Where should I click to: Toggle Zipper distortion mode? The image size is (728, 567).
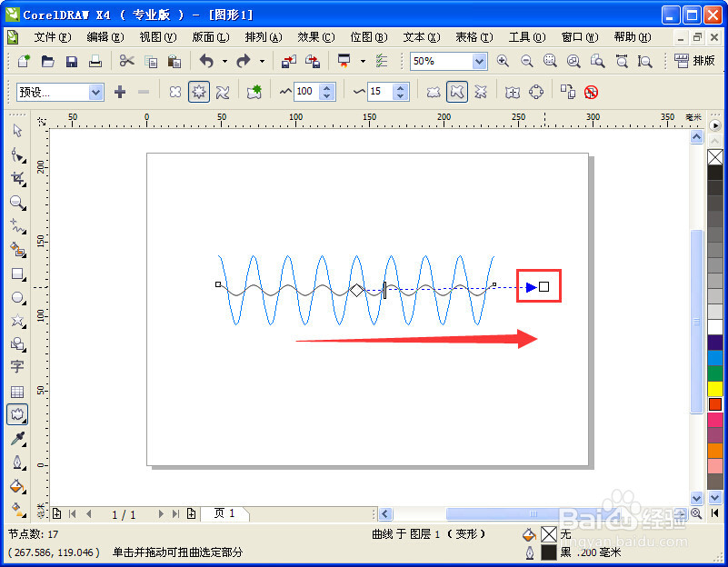click(x=199, y=92)
